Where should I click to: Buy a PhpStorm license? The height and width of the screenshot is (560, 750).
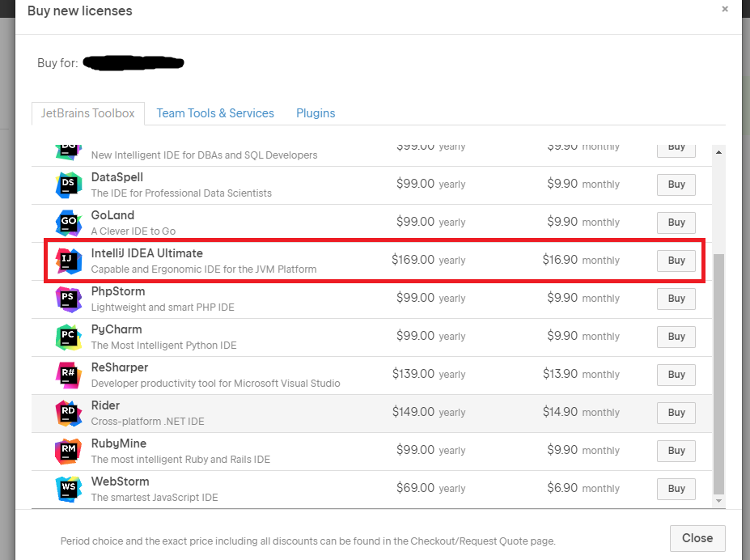pyautogui.click(x=676, y=299)
